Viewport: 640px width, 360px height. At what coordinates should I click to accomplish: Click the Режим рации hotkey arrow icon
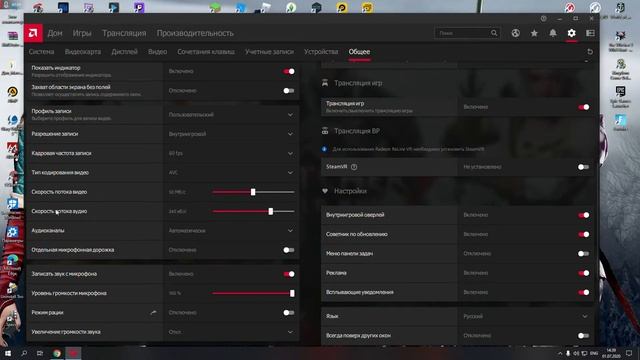(x=153, y=313)
